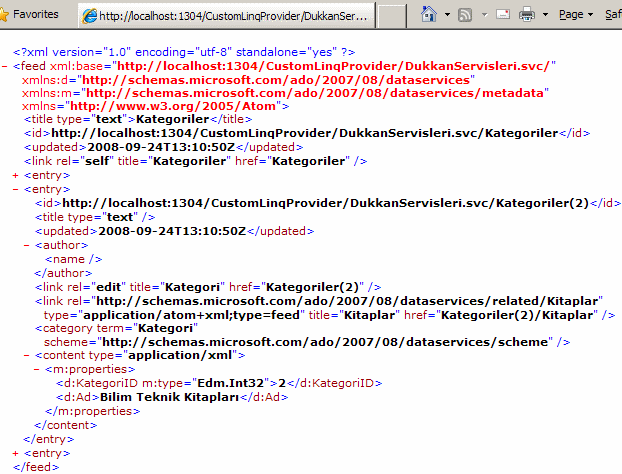Click the Internet Explorer page icon on tab
This screenshot has width=622, height=474.
tap(89, 16)
